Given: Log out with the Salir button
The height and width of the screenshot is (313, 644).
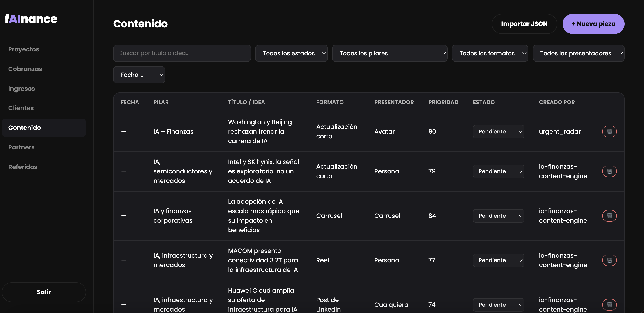Looking at the screenshot, I should pos(44,292).
